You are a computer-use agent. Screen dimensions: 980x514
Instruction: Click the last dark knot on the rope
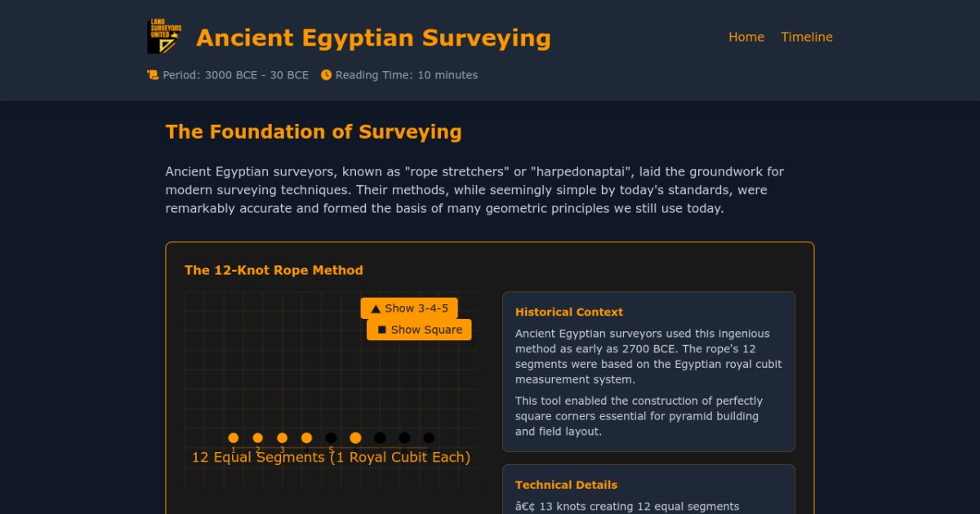click(429, 438)
